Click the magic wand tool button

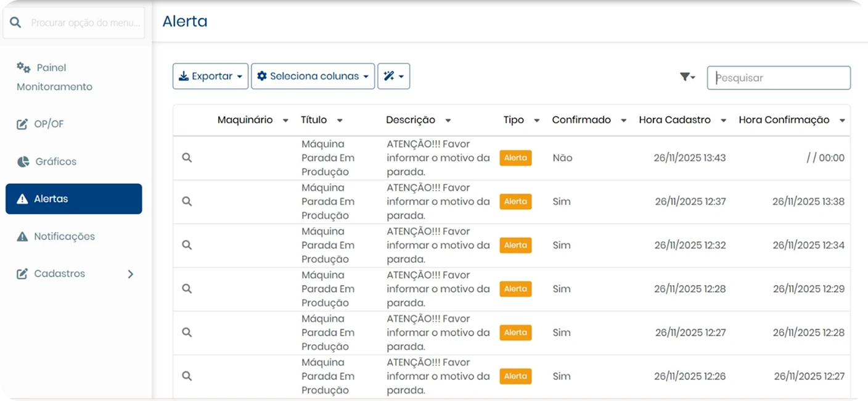click(x=393, y=76)
